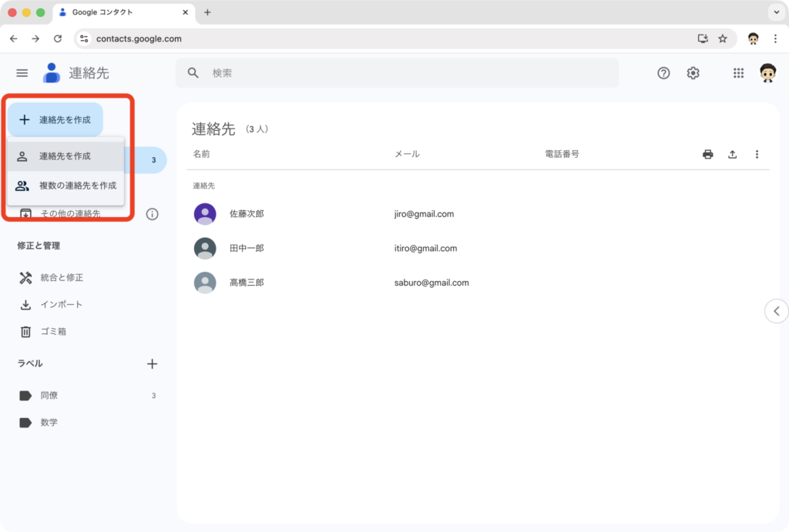Create a new label with the plus sign

(152, 363)
